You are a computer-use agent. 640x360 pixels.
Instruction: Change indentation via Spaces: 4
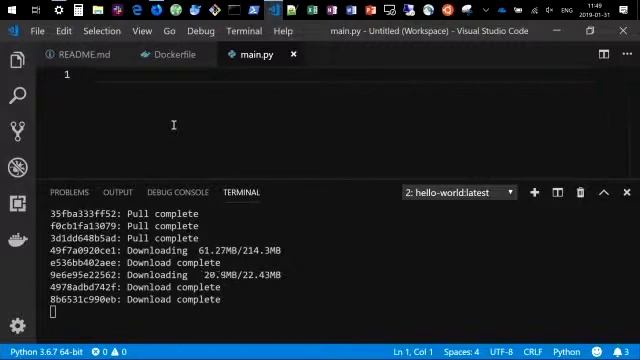(x=461, y=352)
